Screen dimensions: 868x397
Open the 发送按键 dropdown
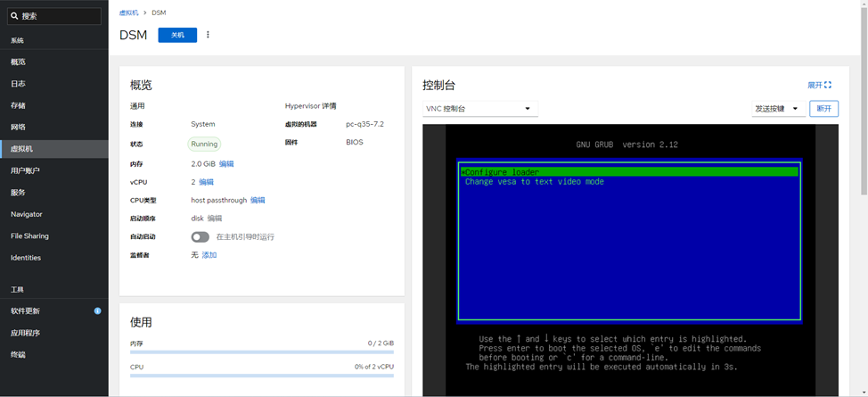pos(778,109)
